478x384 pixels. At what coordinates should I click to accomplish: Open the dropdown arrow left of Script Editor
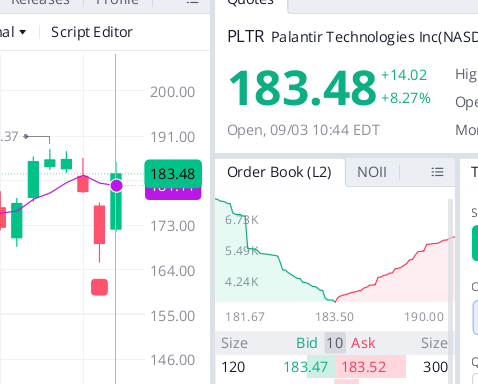pyautogui.click(x=23, y=32)
